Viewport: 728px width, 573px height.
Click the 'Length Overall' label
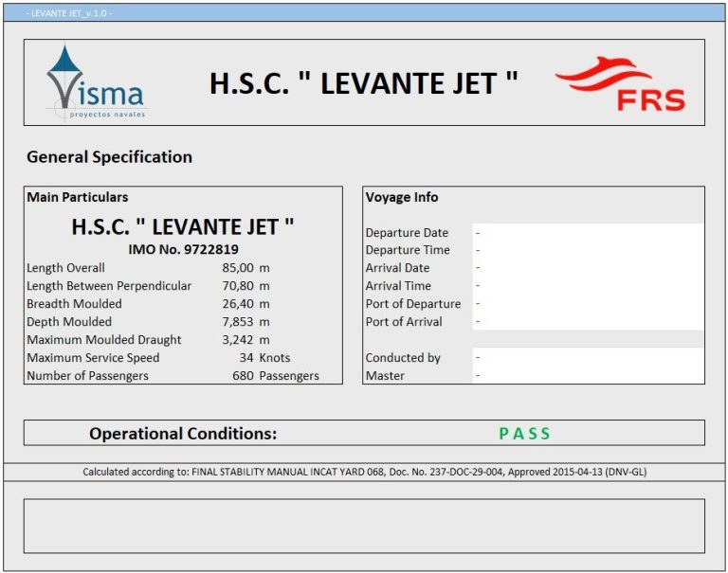point(65,268)
